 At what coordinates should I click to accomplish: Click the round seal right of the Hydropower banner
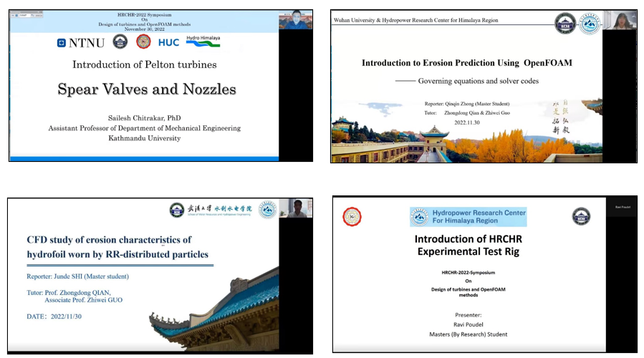click(581, 216)
